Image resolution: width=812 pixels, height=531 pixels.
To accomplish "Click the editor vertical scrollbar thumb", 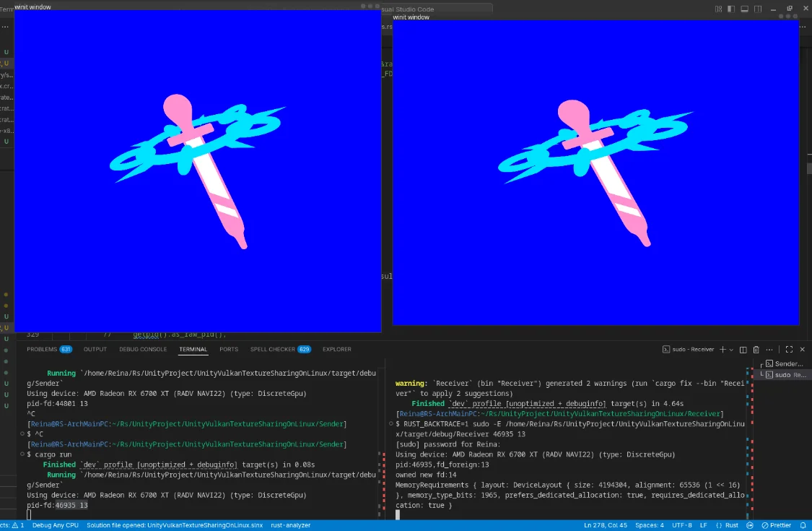I will point(809,168).
